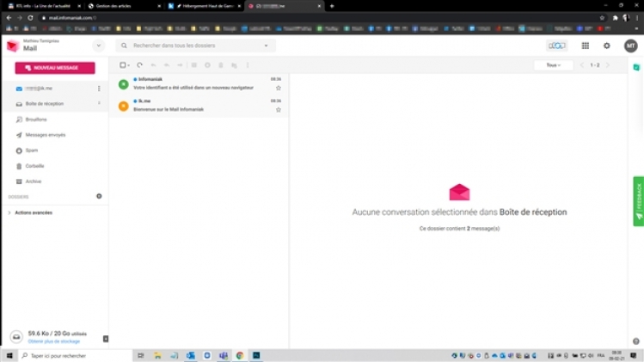The image size is (644, 362).
Task: Switch to the Hébergement Haut de Gamme tab
Action: click(x=204, y=6)
